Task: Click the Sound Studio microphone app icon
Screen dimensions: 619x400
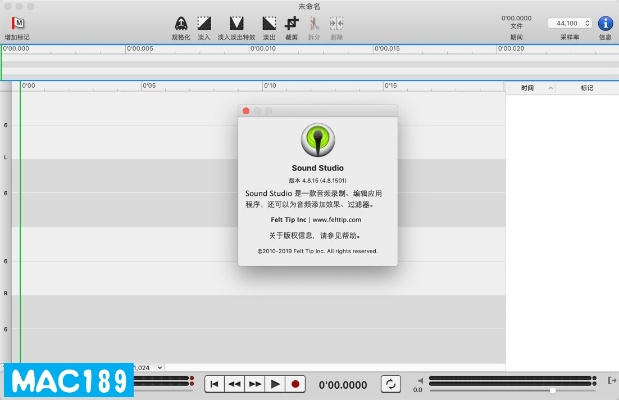Action: tap(318, 140)
